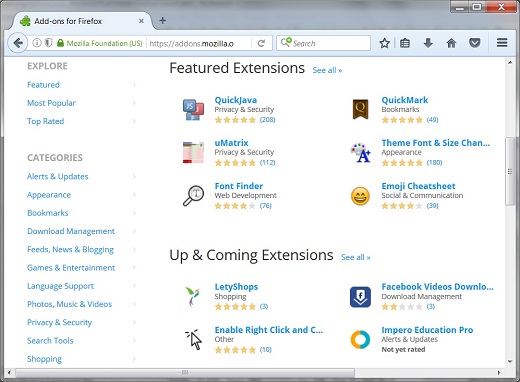Viewport: 520px width, 382px height.
Task: Click the Pocket icon in toolbar
Action: point(475,43)
